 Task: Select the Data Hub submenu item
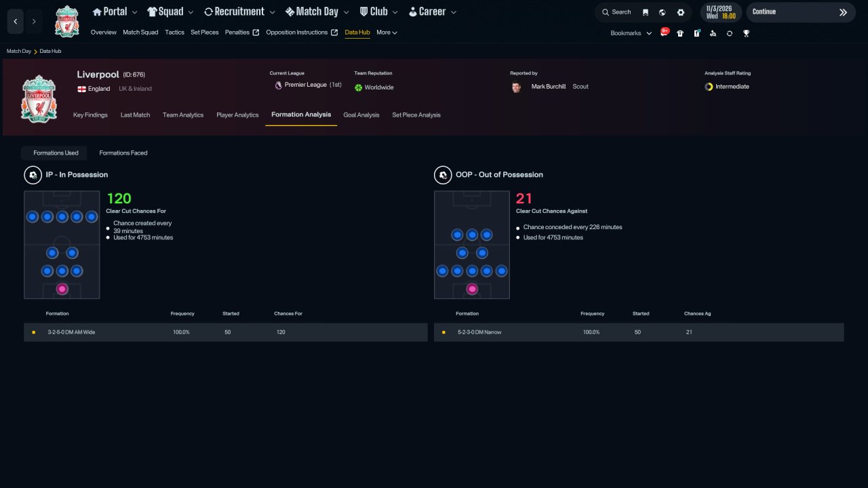pyautogui.click(x=357, y=33)
